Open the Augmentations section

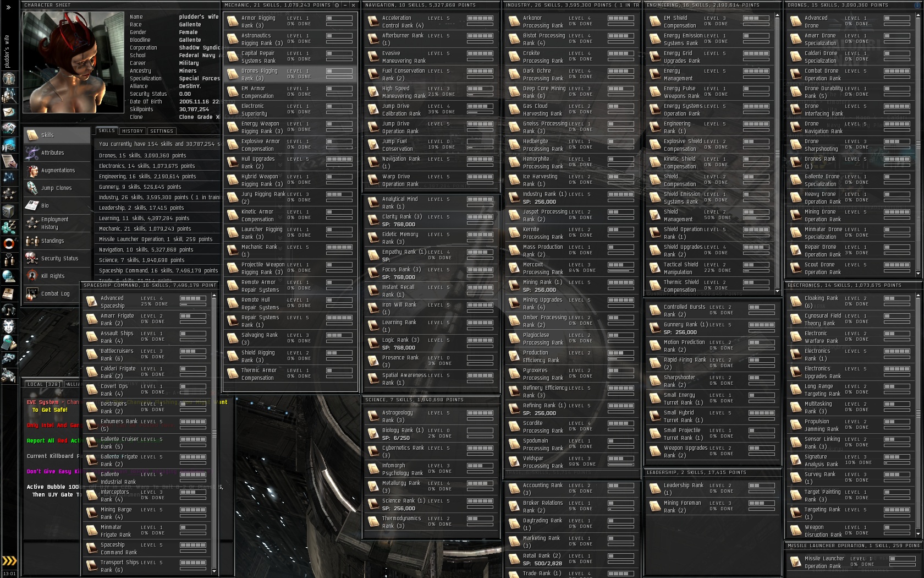point(57,170)
